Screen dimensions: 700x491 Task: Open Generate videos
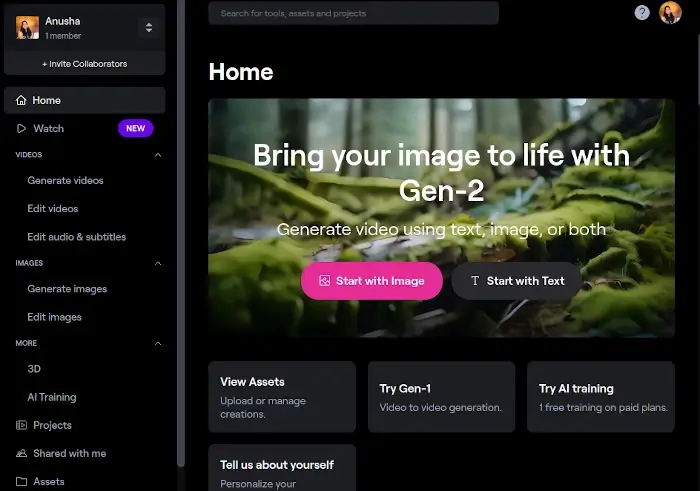65,181
